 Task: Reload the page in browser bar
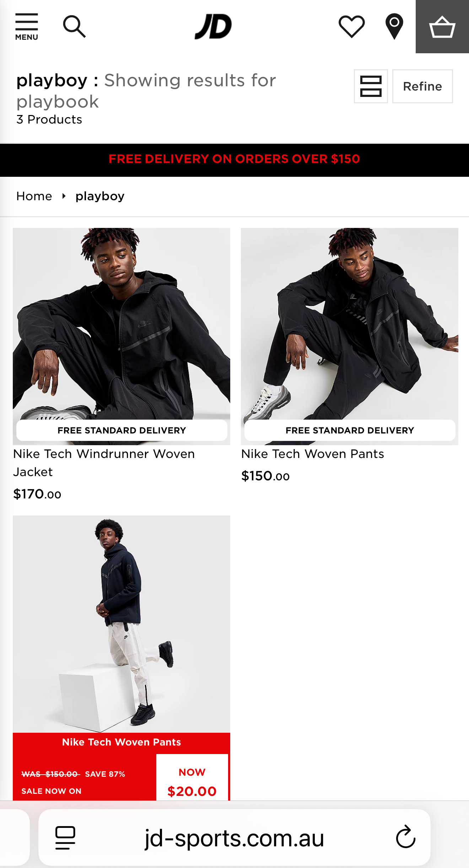click(x=406, y=837)
